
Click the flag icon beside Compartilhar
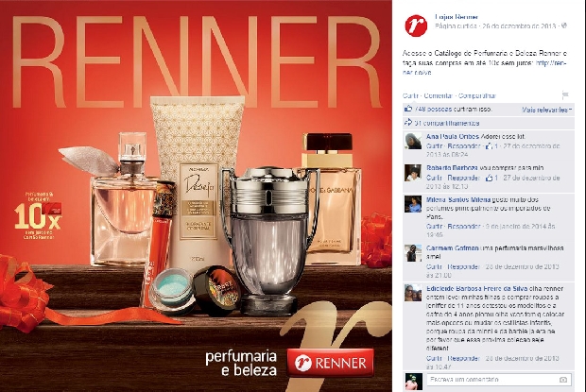pos(565,95)
